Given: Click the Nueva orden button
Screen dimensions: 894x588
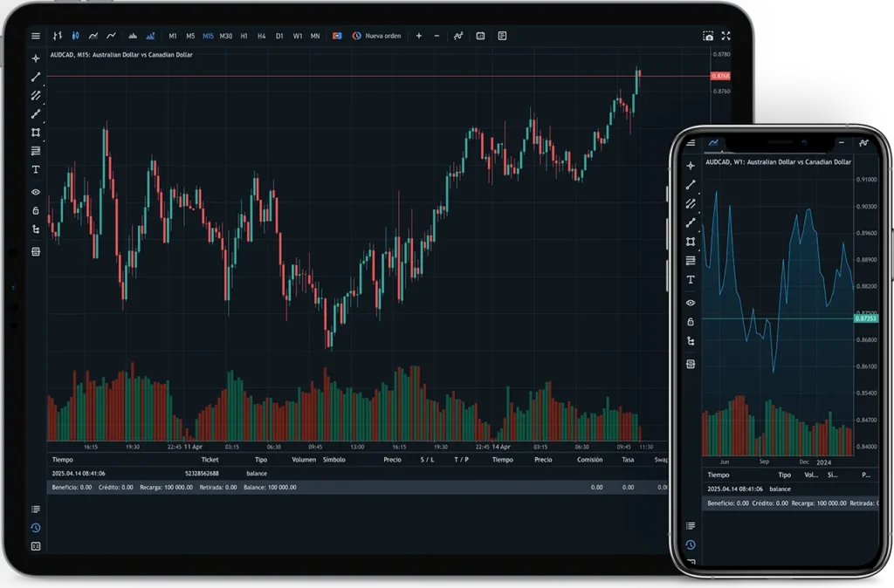Looking at the screenshot, I should tap(377, 36).
